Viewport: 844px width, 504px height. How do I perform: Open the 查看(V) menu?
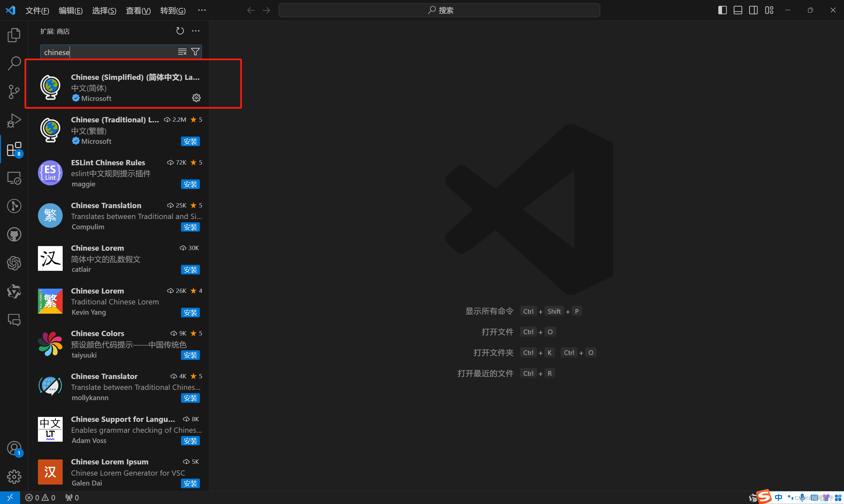click(138, 11)
